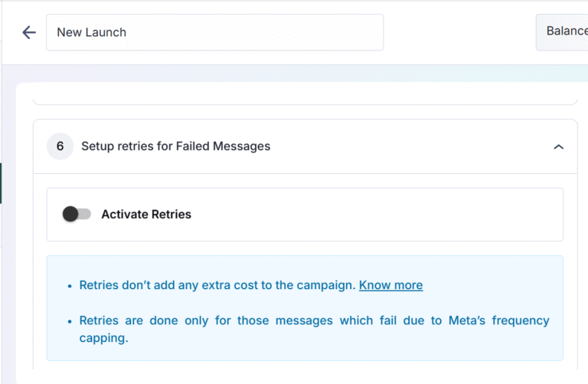Image resolution: width=588 pixels, height=384 pixels.
Task: Enable the Activate Retries switch
Action: pyautogui.click(x=77, y=214)
